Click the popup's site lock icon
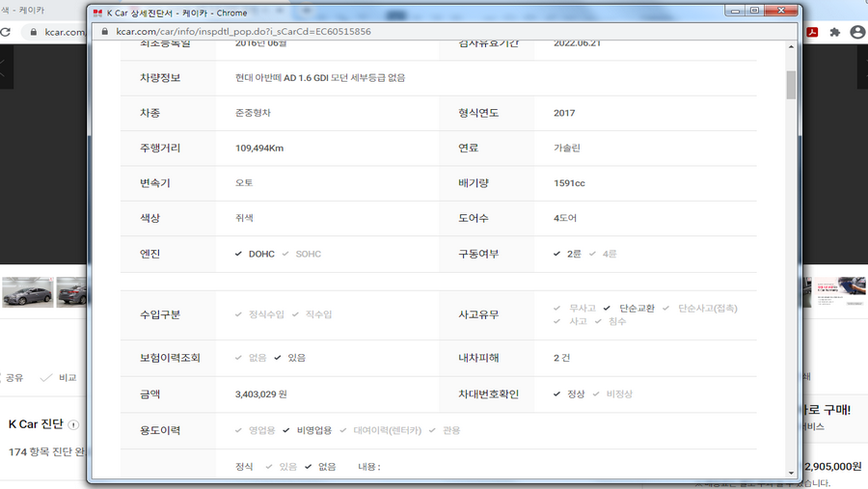Screen dimensions: 868x489 pyautogui.click(x=104, y=32)
